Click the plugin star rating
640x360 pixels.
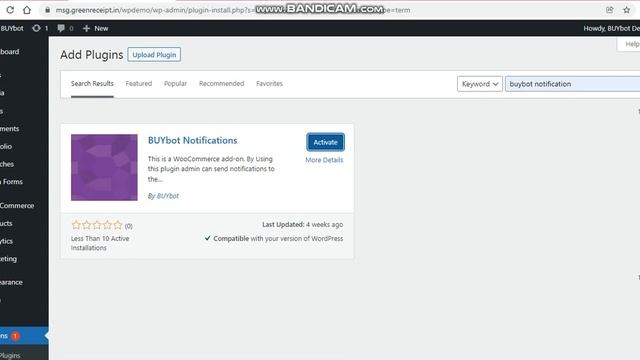click(x=97, y=225)
